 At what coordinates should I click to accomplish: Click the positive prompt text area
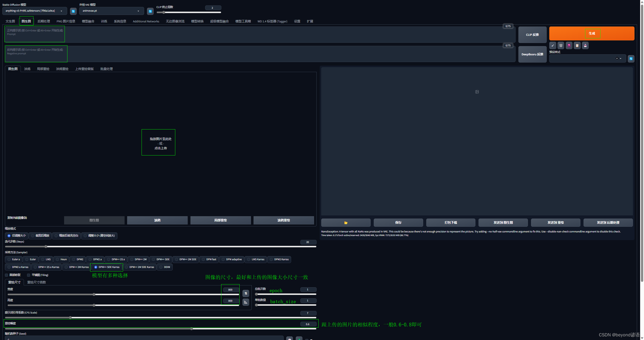coord(260,34)
